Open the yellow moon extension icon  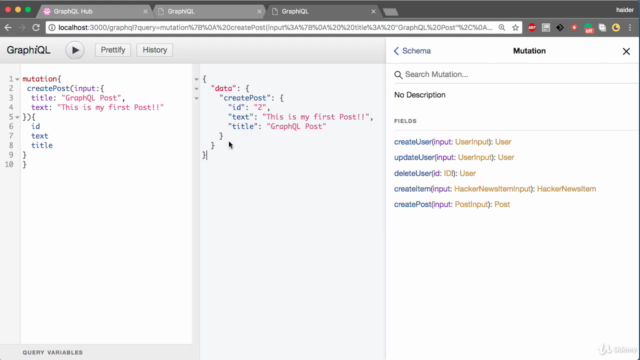[x=616, y=28]
